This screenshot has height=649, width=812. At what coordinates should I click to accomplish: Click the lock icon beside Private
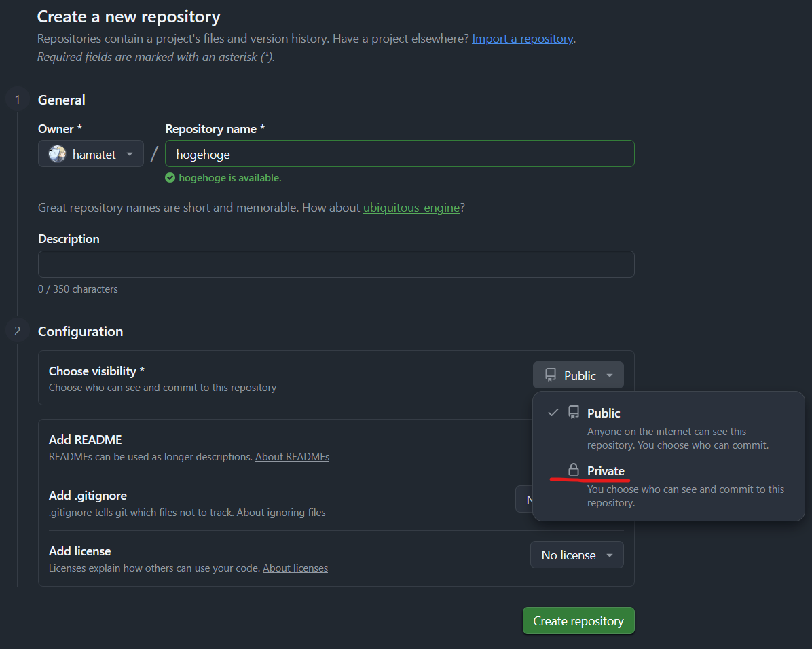click(574, 470)
